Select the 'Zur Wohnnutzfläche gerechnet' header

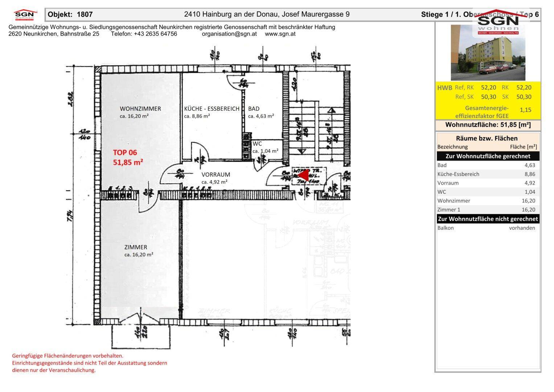tap(488, 156)
